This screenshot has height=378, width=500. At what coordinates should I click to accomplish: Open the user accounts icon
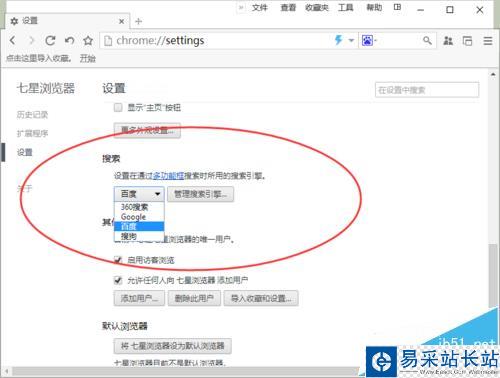[x=448, y=41]
